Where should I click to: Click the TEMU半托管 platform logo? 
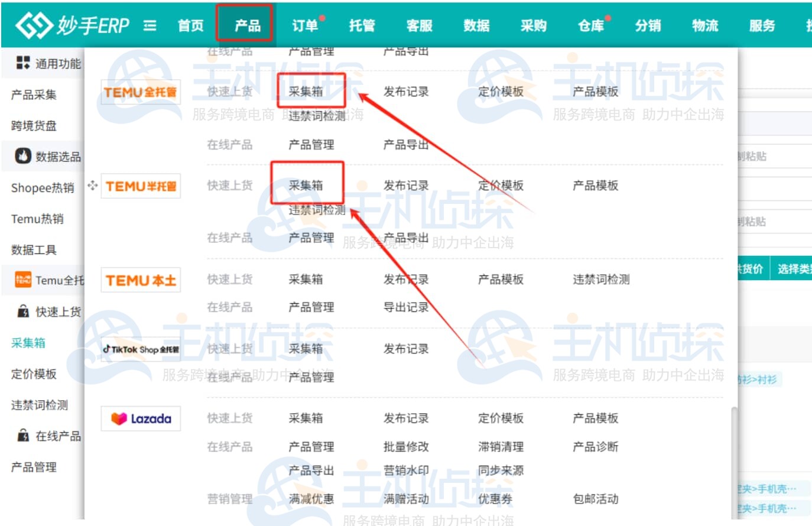[140, 186]
